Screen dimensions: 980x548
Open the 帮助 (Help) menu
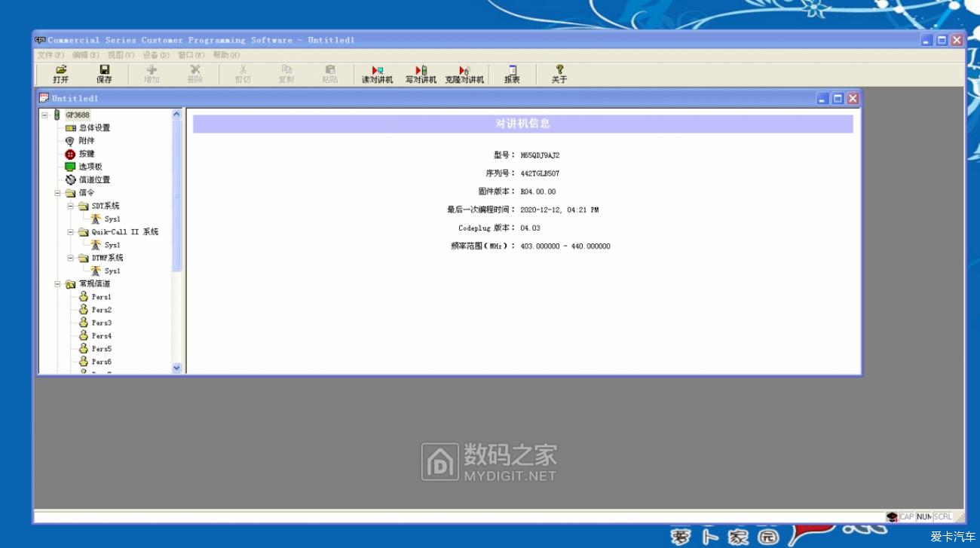(224, 54)
